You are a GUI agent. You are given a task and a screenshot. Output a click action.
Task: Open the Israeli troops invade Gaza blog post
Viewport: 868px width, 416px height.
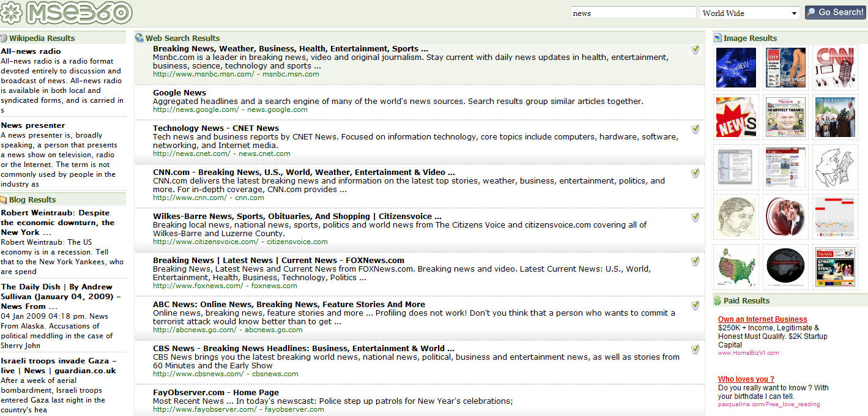(x=58, y=366)
